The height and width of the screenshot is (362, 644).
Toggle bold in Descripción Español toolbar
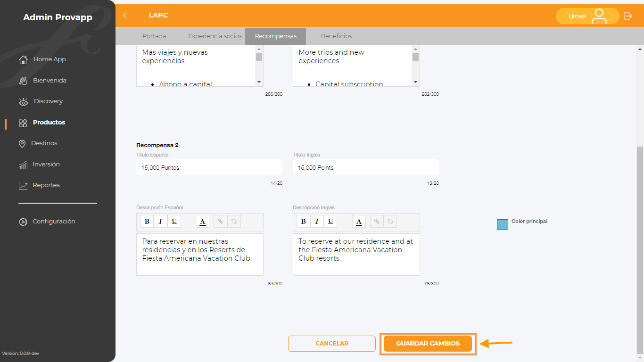(147, 222)
